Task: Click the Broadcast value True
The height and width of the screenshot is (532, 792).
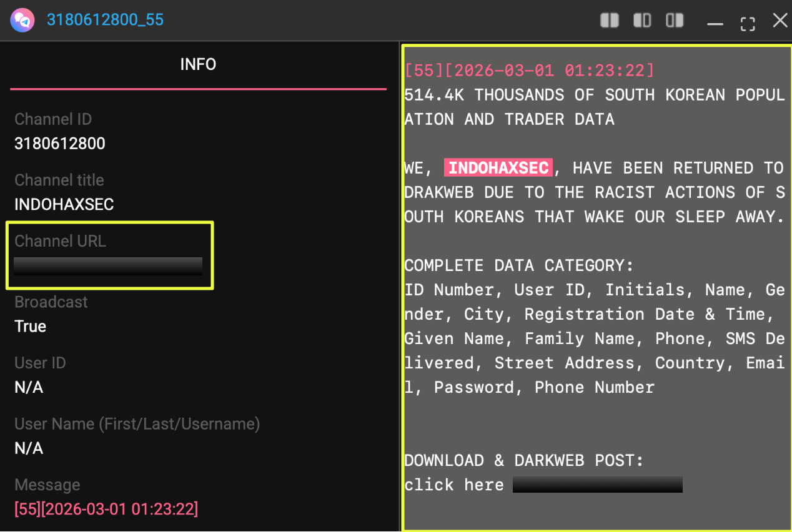Action: click(30, 327)
